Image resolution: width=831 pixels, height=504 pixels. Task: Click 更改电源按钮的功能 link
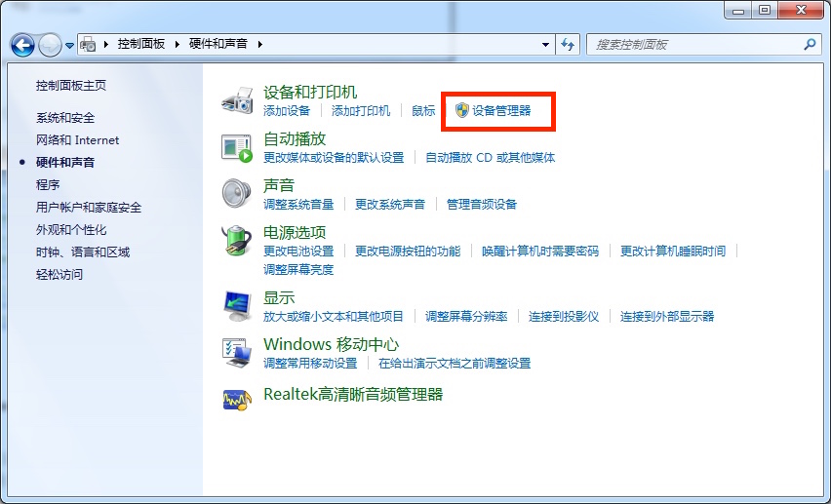pos(408,251)
